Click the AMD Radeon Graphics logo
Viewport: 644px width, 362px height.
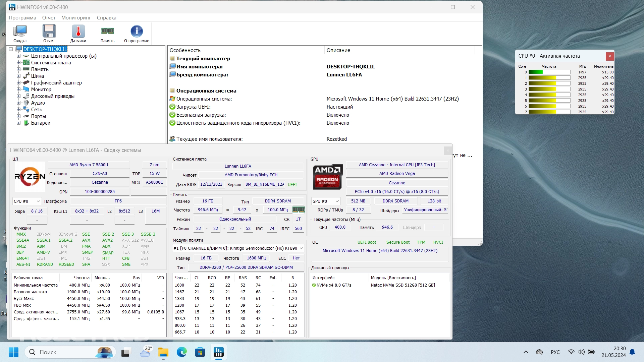(x=328, y=177)
